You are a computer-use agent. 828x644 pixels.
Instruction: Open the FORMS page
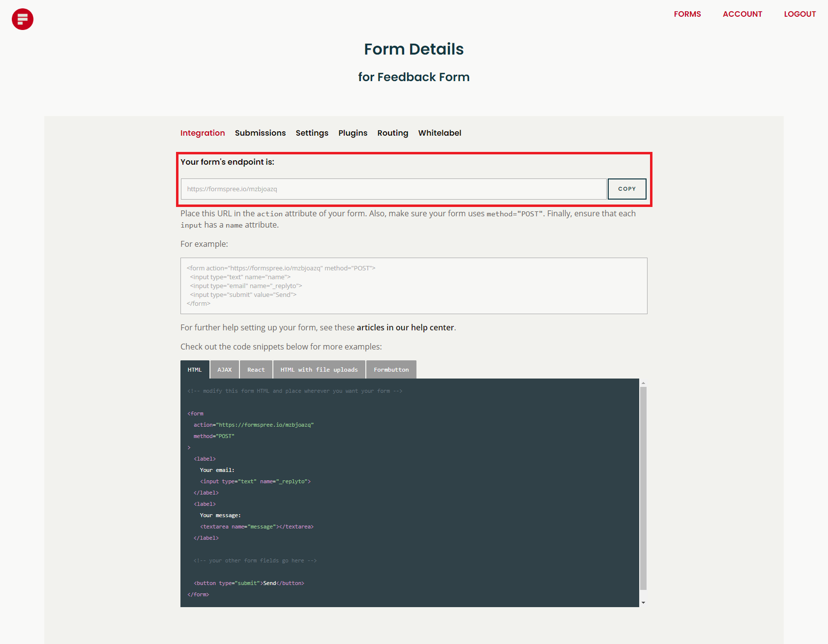[687, 14]
